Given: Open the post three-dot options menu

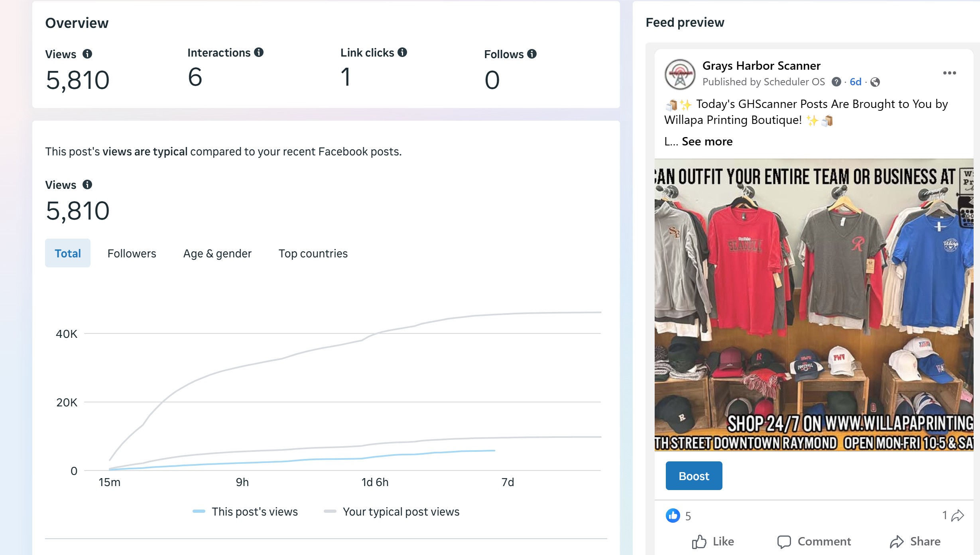Looking at the screenshot, I should (949, 73).
